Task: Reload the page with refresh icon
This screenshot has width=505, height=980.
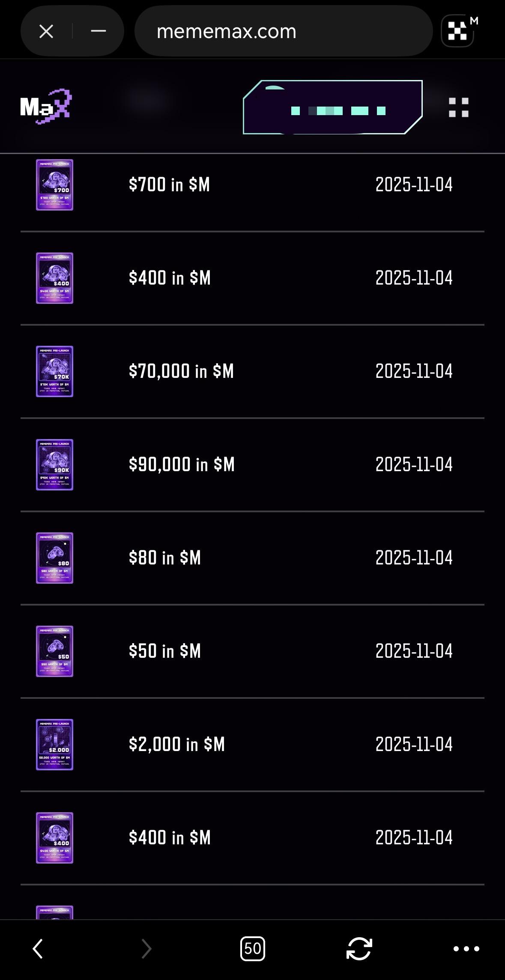Action: pyautogui.click(x=359, y=949)
